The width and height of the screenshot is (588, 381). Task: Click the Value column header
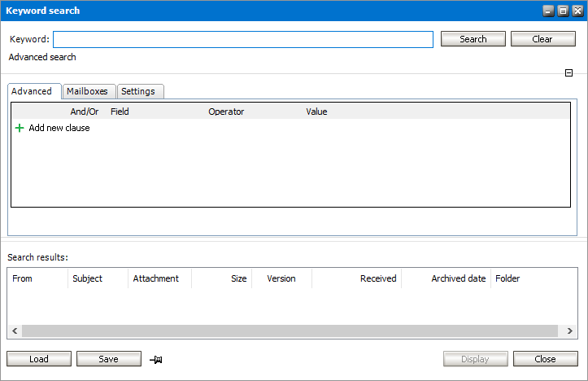click(x=316, y=112)
